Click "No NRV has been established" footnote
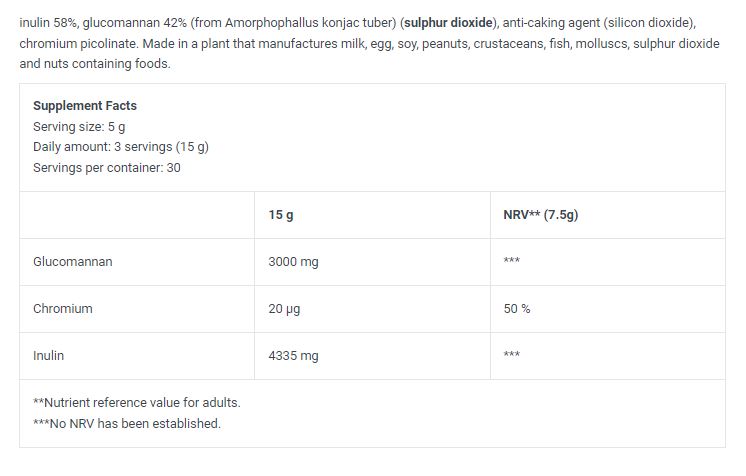Image resolution: width=746 pixels, height=476 pixels. (x=127, y=423)
